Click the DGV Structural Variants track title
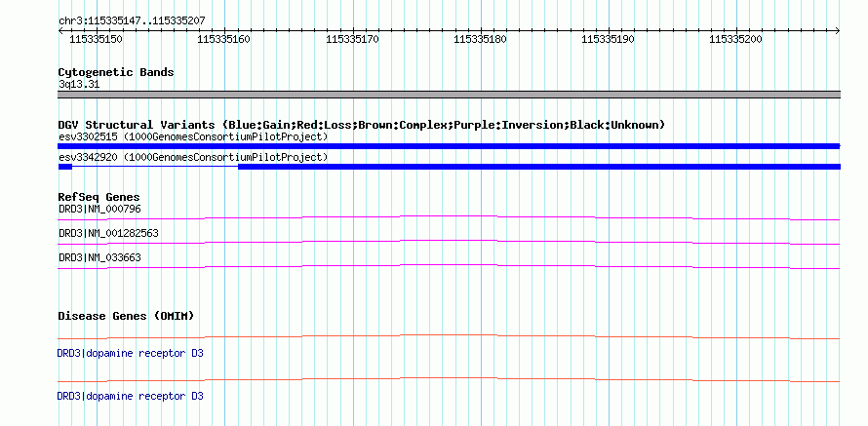Viewport: 868px width, 426px height. pyautogui.click(x=362, y=125)
